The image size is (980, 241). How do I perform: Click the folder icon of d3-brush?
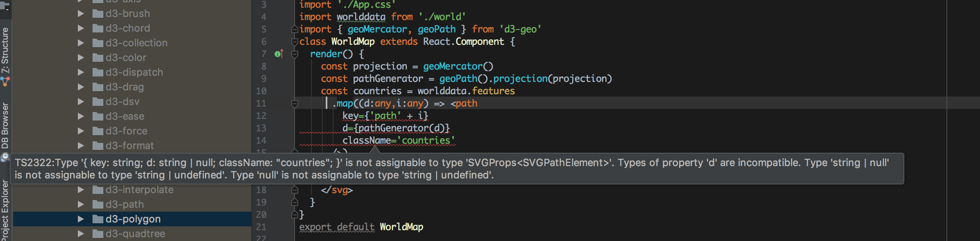[98, 14]
